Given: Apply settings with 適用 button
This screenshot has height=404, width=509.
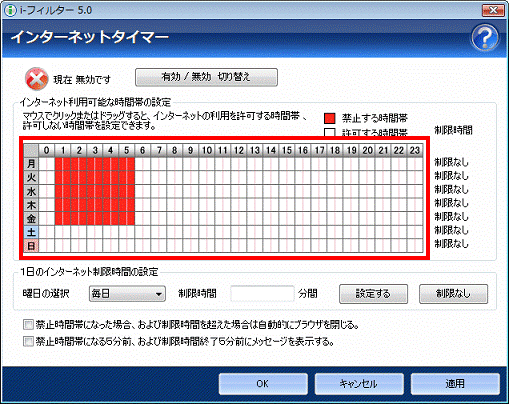Looking at the screenshot, I should [x=455, y=384].
